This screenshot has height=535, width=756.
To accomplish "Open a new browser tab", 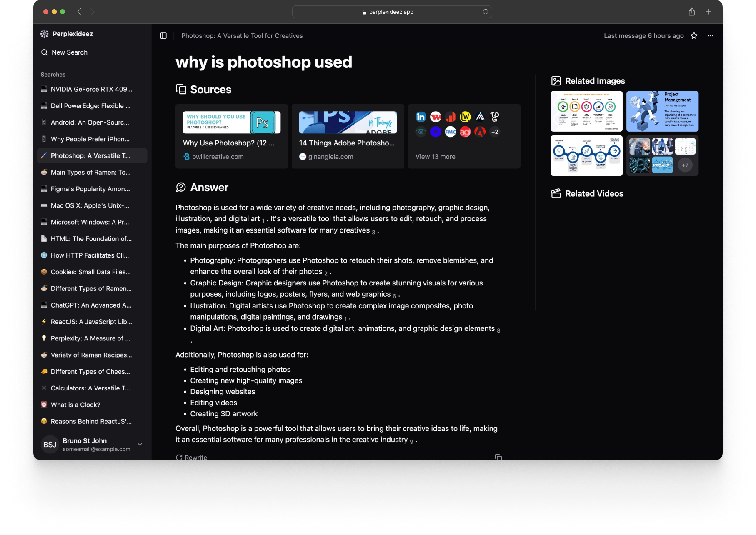I will point(708,12).
